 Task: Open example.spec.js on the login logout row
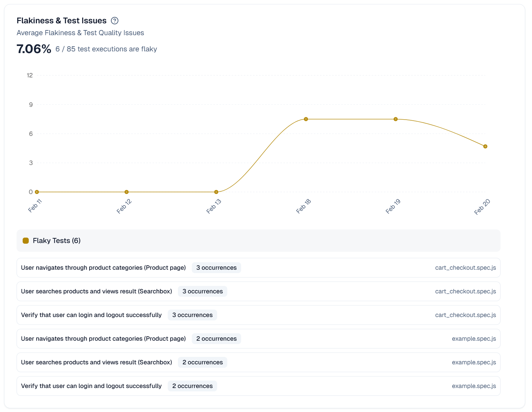pos(473,386)
